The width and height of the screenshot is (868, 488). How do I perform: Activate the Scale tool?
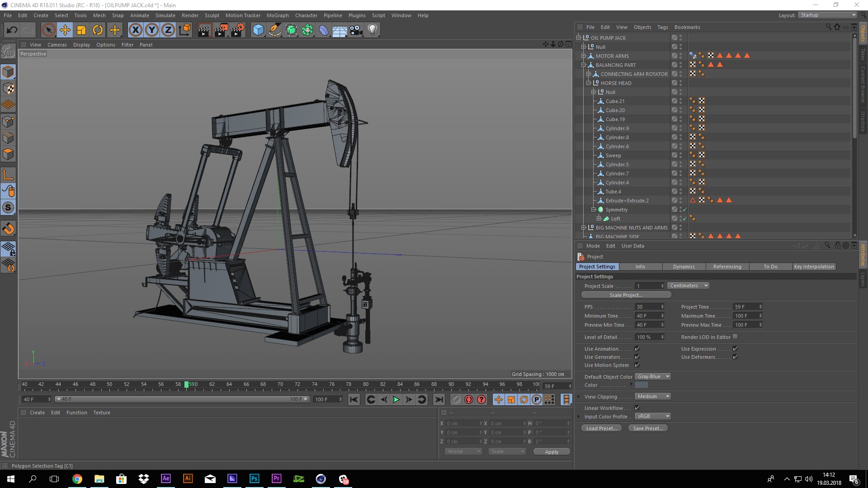(x=81, y=30)
